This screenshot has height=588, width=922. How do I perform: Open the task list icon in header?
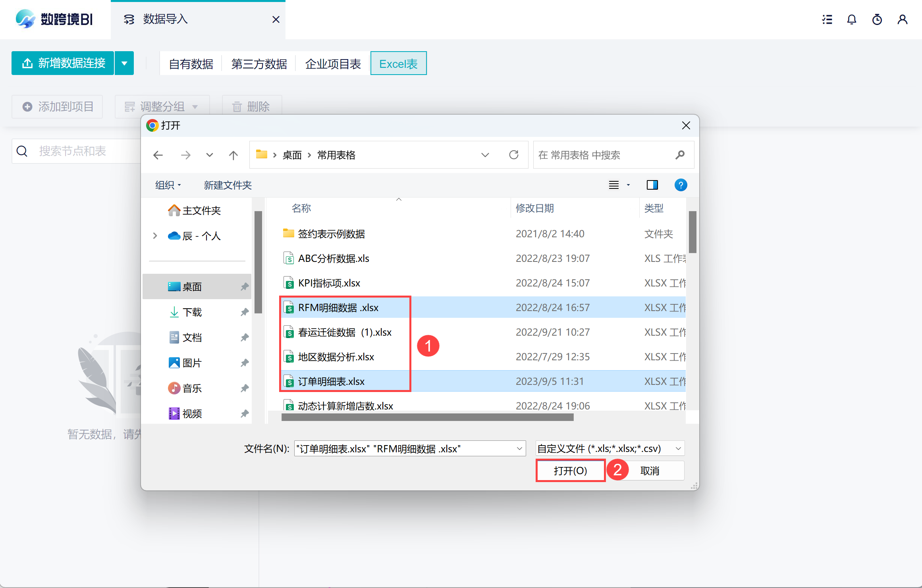(x=827, y=19)
